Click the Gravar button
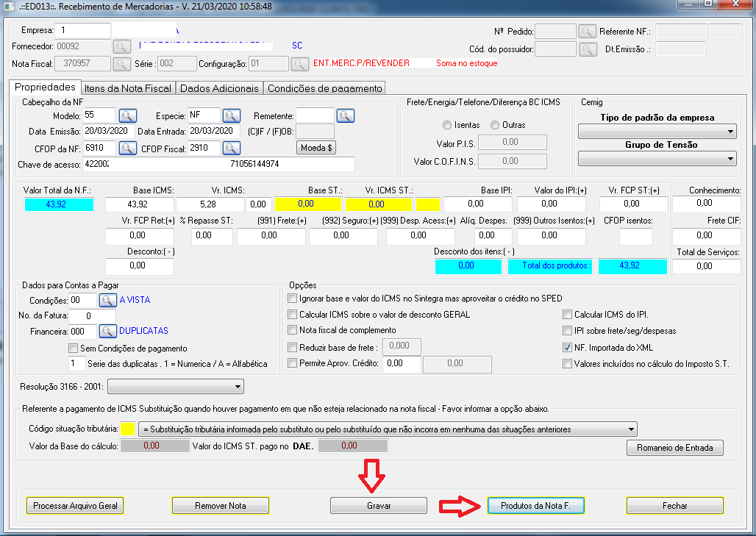The width and height of the screenshot is (756, 536). 378,506
